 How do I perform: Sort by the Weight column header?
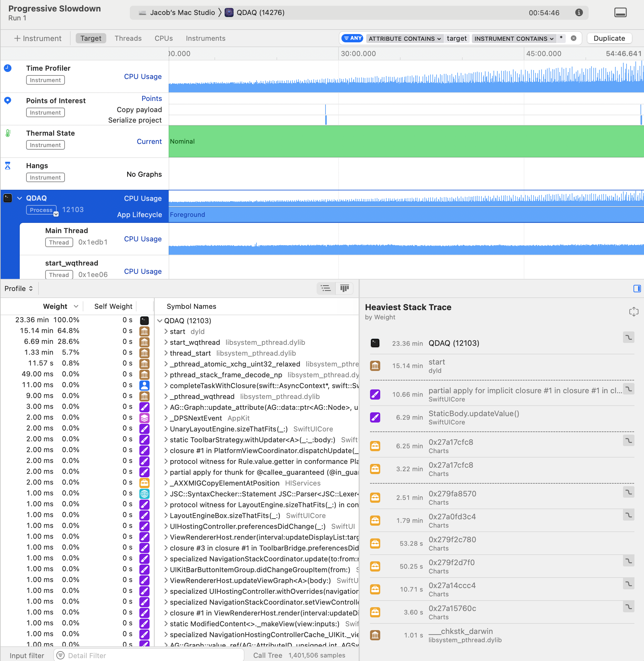[55, 306]
